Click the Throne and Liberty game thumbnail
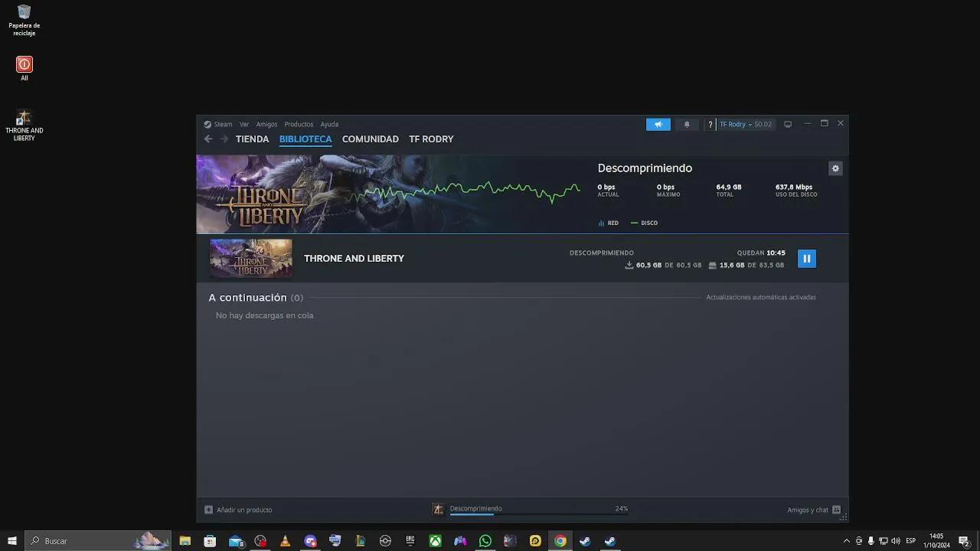This screenshot has width=980, height=551. (250, 258)
